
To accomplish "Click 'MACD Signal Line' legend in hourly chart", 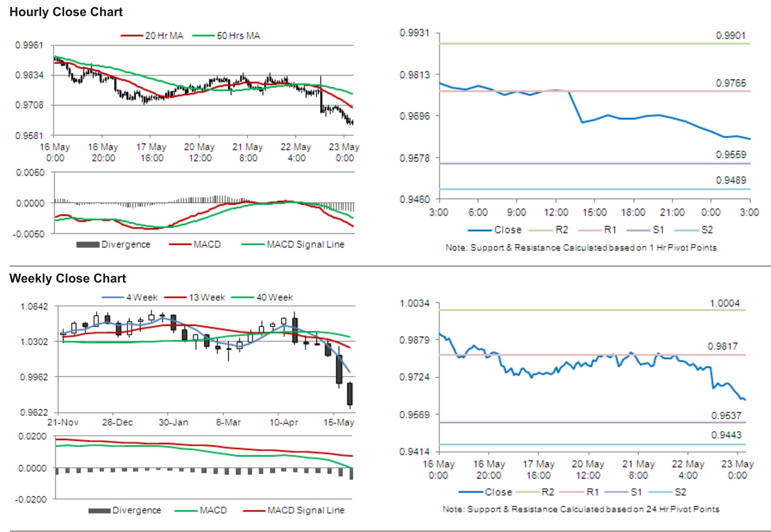I will tap(306, 244).
